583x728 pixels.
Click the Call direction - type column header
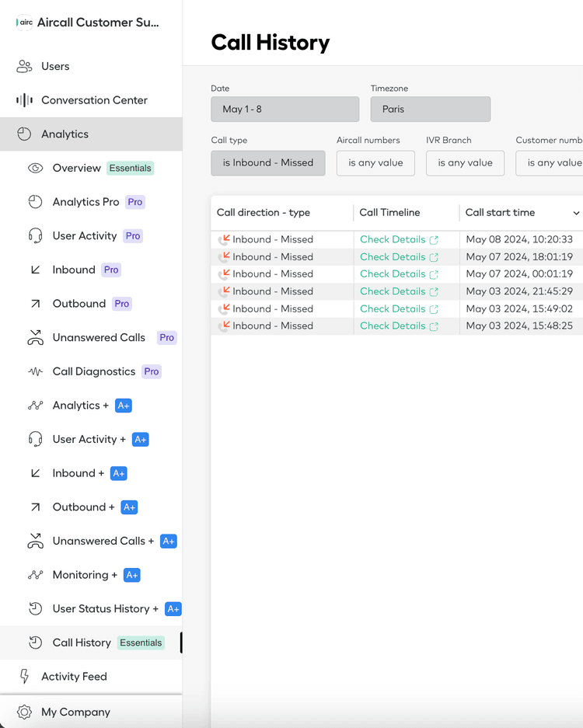point(264,213)
